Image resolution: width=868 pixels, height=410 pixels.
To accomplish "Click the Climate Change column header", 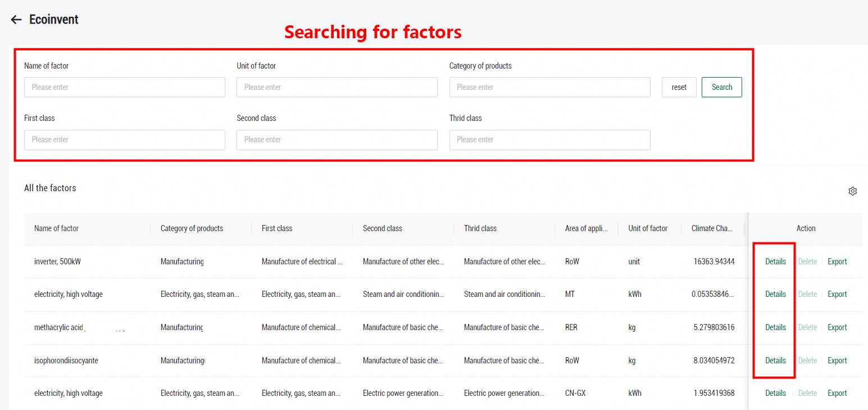I will [711, 228].
